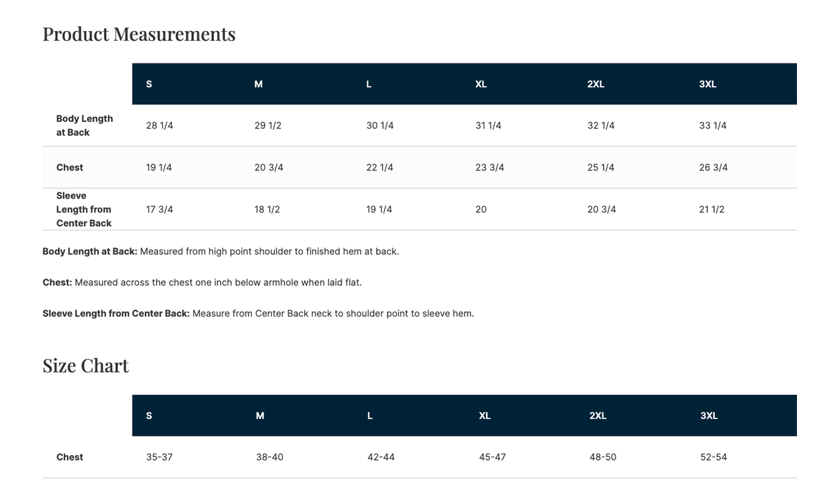Select the 3XL column header in Product Measurements

tap(707, 84)
